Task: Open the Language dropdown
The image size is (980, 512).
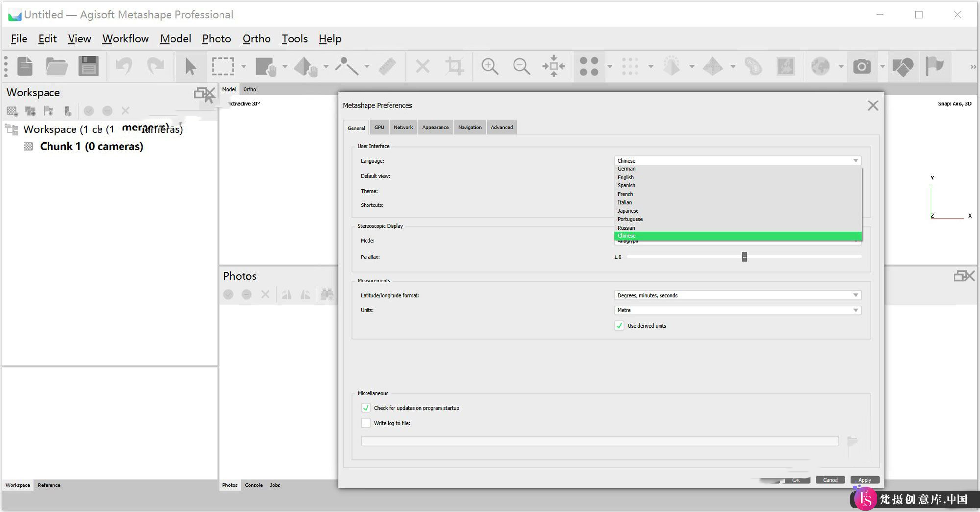Action: pyautogui.click(x=737, y=161)
